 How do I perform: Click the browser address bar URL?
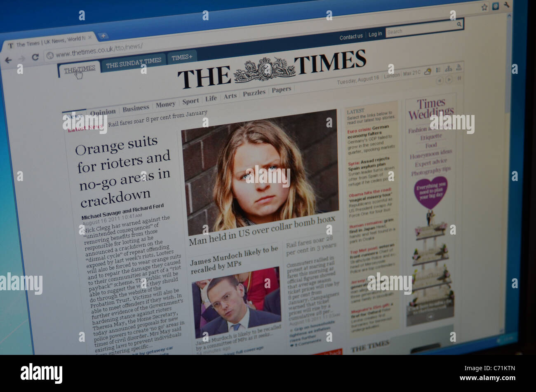click(x=99, y=49)
